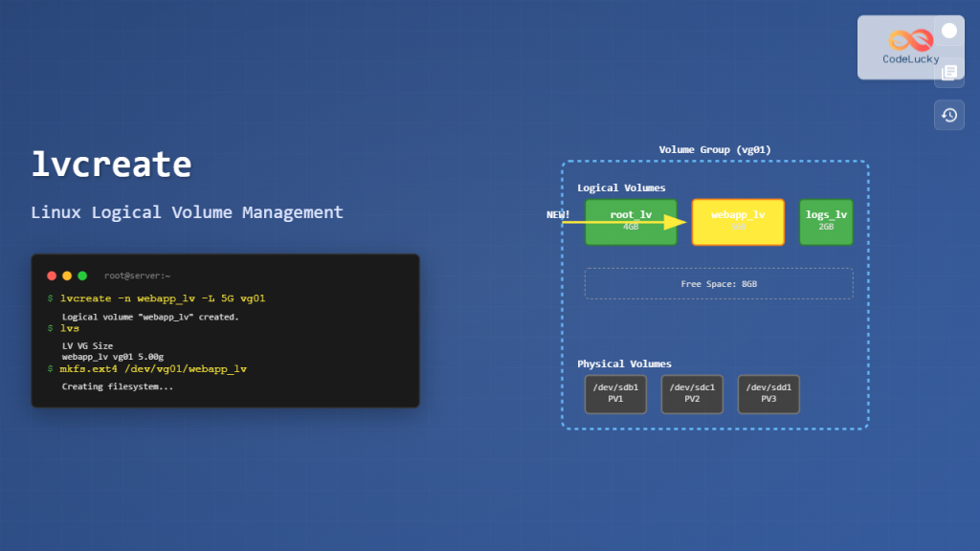This screenshot has width=980, height=551.
Task: Open the history clock icon
Action: [948, 115]
